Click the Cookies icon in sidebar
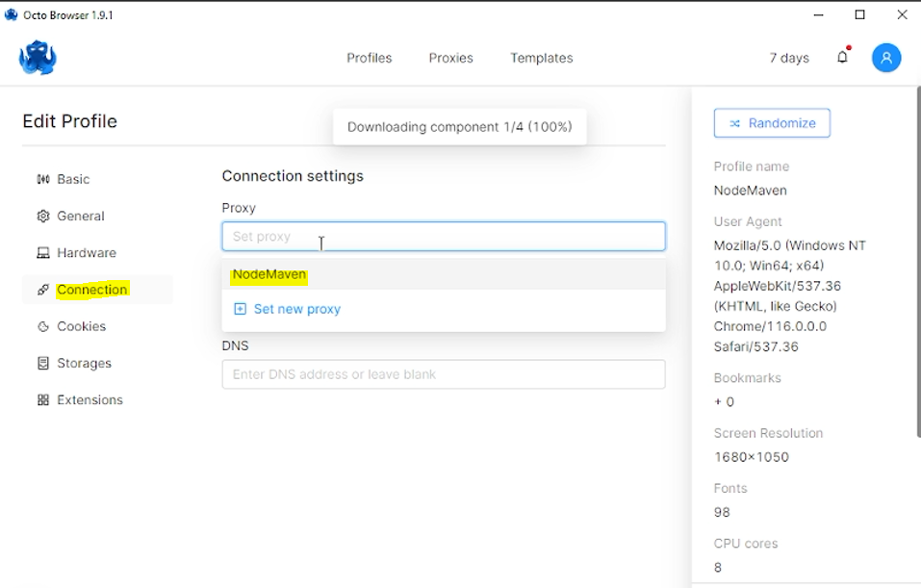This screenshot has width=921, height=588. 43,326
